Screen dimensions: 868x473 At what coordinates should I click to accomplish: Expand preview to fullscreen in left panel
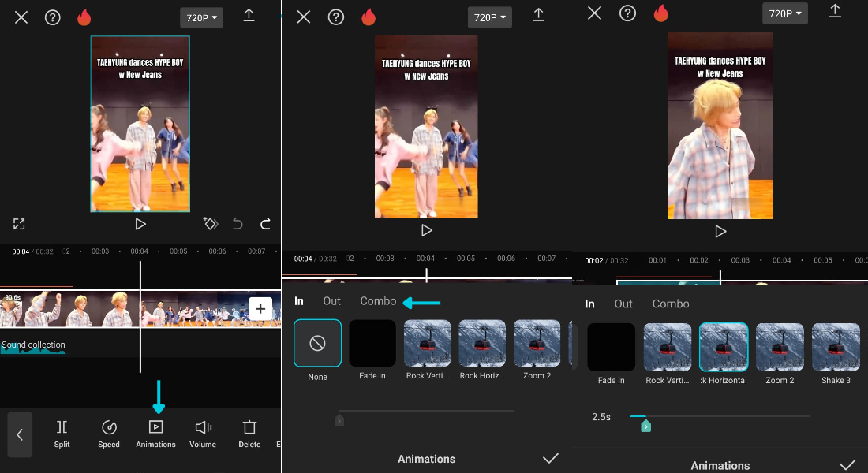click(x=19, y=224)
